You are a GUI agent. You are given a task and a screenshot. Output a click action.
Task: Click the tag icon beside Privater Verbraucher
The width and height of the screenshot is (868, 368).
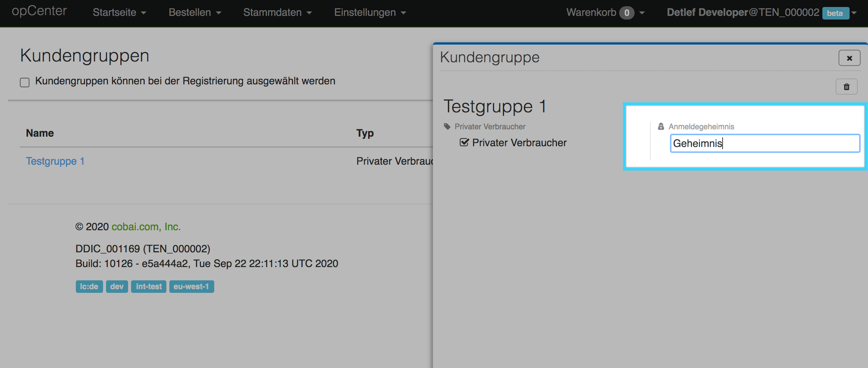(447, 126)
